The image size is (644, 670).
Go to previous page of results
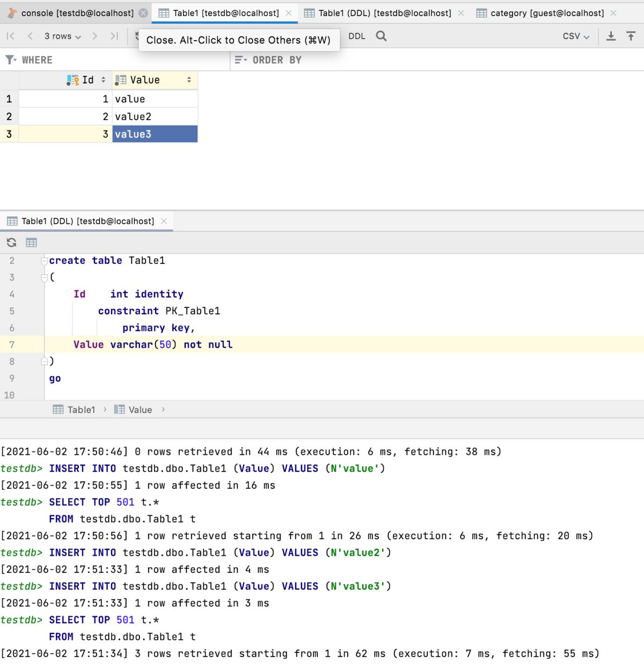tap(30, 36)
